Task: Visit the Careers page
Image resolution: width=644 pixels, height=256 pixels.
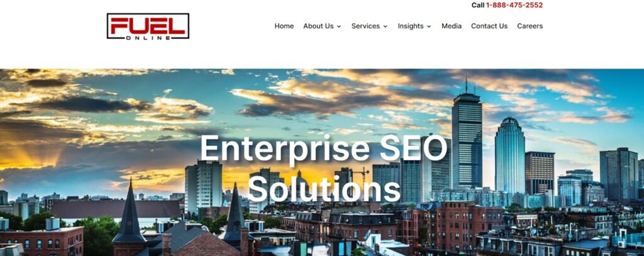Action: point(530,26)
